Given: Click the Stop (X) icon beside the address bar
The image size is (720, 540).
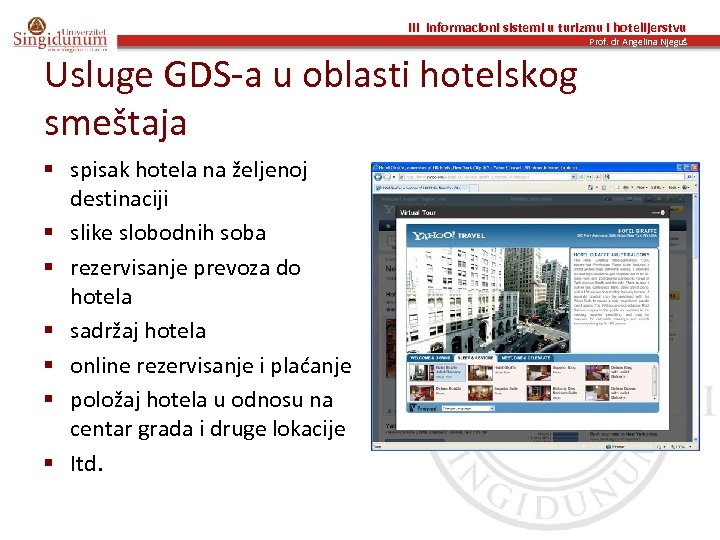Looking at the screenshot, I should (597, 177).
